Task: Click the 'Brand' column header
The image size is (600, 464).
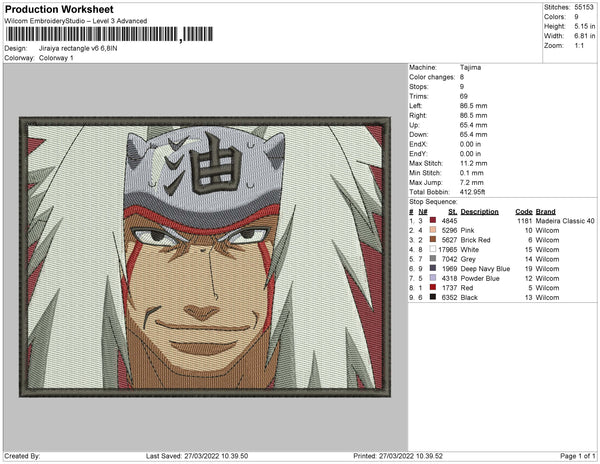Action: click(545, 212)
